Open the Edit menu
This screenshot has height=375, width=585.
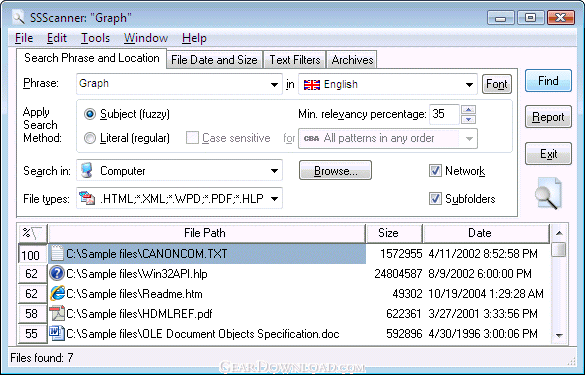57,38
